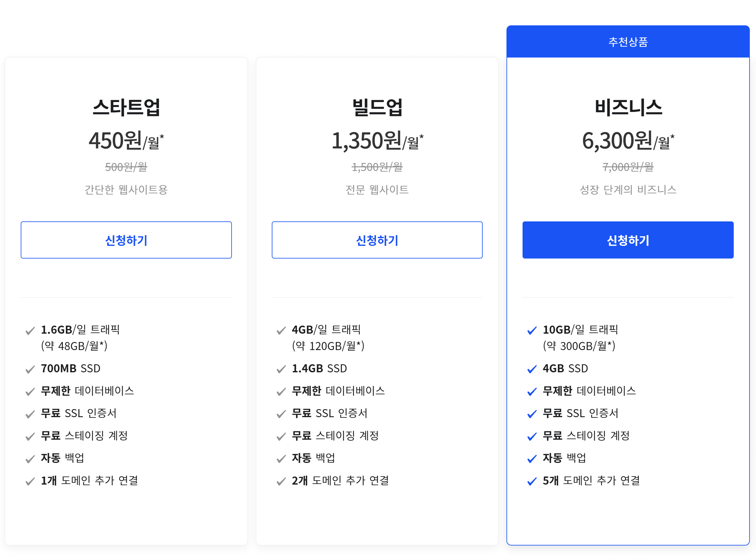This screenshot has width=756, height=556.
Task: Click the blue checkmark beside 무료 스테이징 계정
Action: (x=532, y=437)
